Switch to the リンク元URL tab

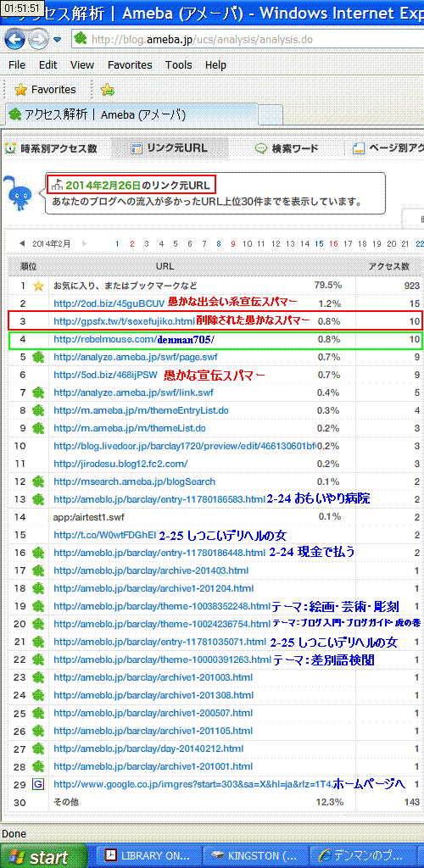(170, 148)
